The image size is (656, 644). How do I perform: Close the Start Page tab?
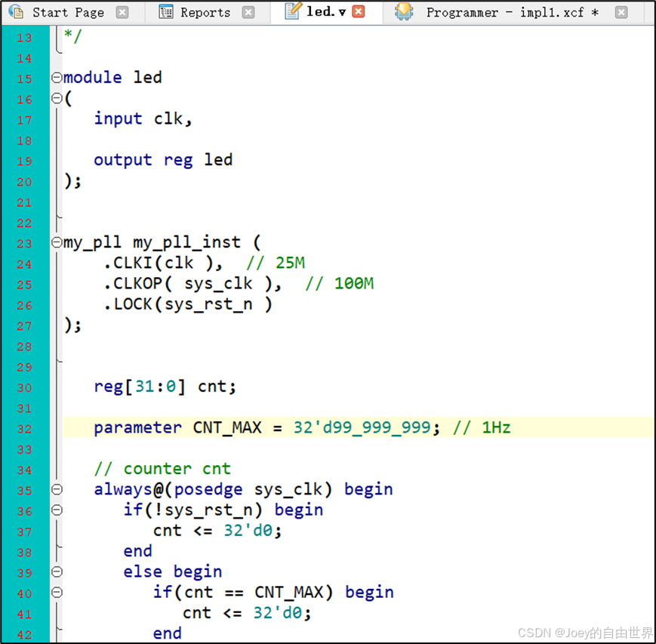pos(122,13)
